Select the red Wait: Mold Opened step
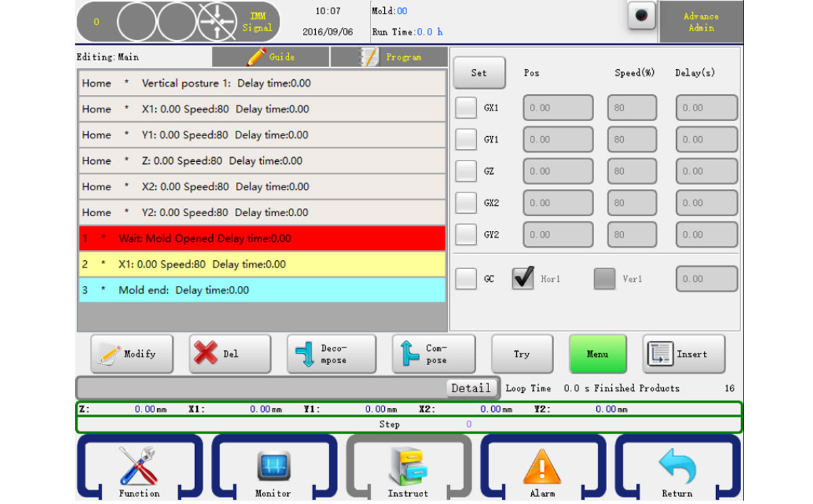Screen dimensions: 813x504 262,238
